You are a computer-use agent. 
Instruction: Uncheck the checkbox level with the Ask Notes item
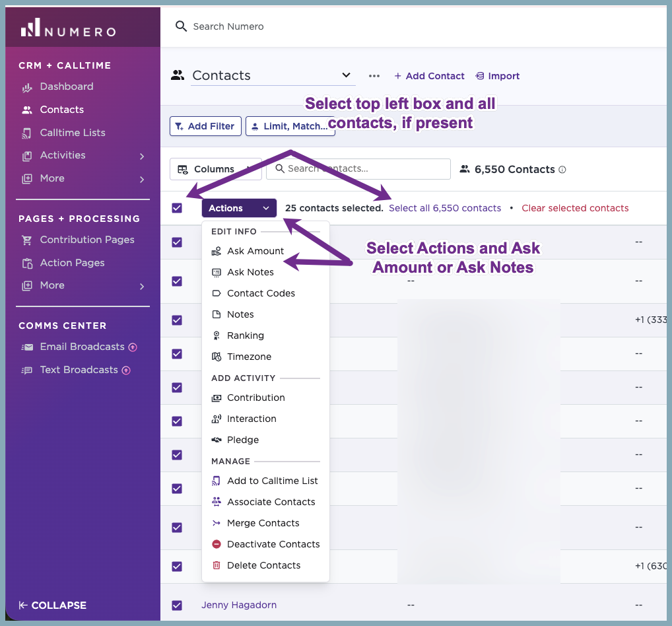coord(177,281)
